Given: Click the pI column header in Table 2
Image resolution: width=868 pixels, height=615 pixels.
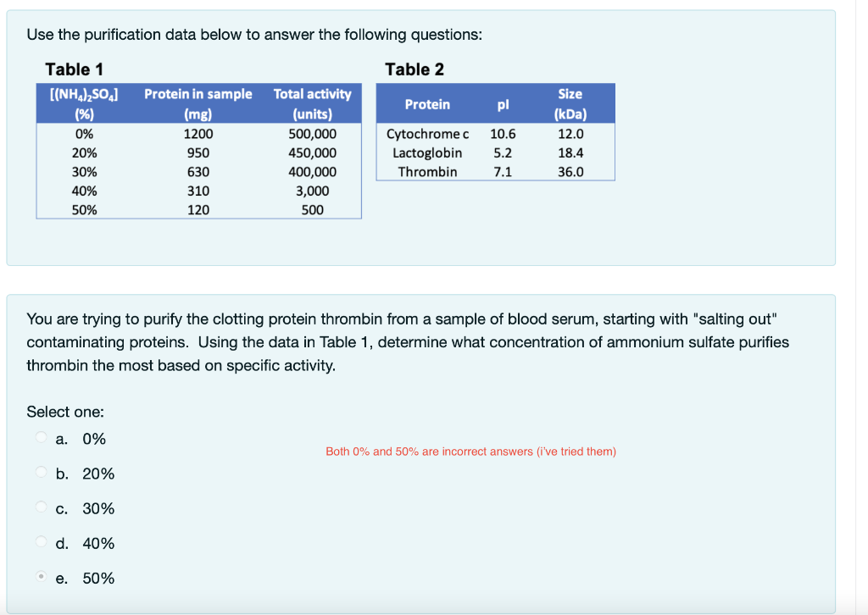Looking at the screenshot, I should click(x=503, y=104).
